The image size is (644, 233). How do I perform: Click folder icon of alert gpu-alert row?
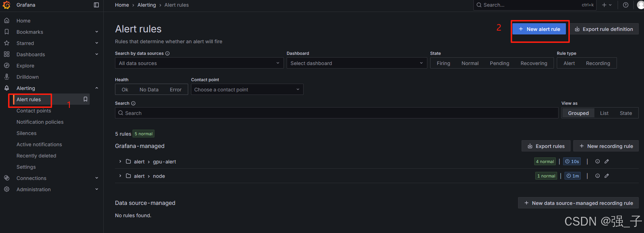click(128, 162)
